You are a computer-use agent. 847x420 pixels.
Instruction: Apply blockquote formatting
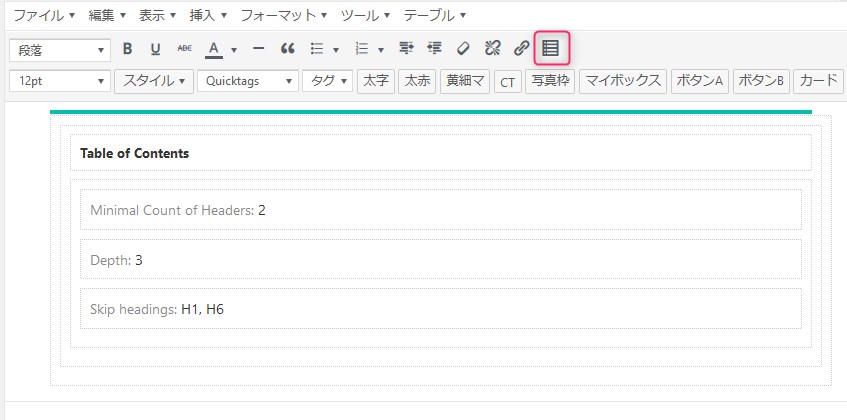point(287,49)
